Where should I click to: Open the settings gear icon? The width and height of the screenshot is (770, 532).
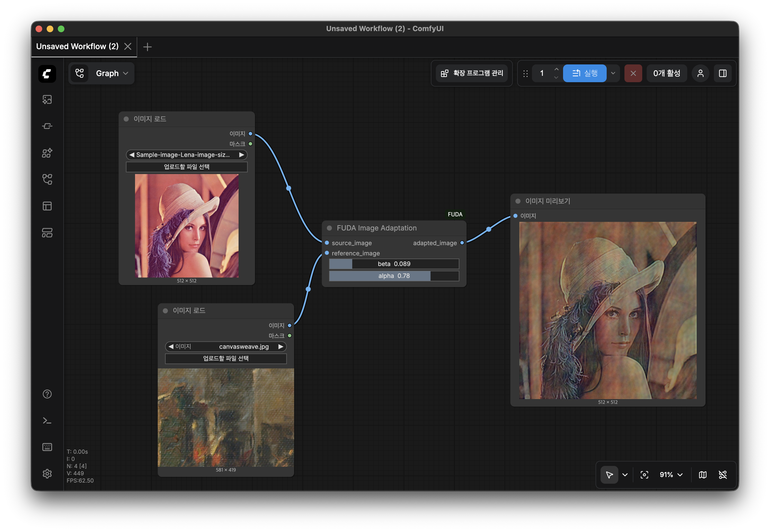(47, 474)
